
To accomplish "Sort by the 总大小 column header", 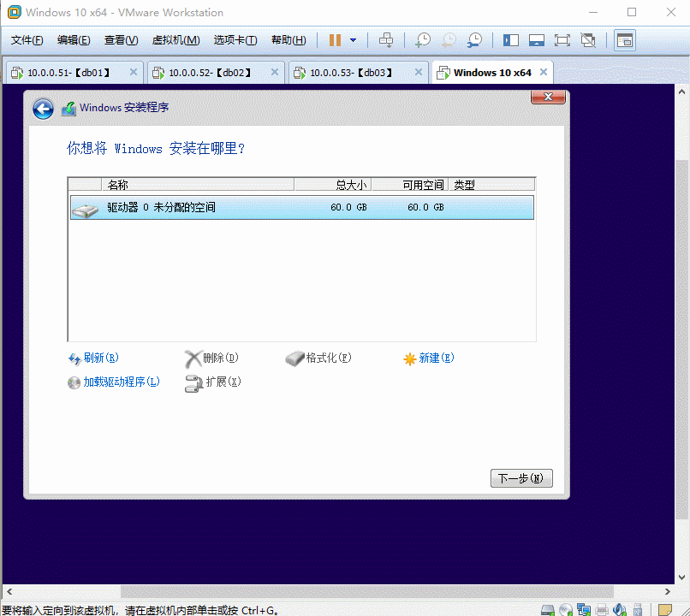I will coord(333,185).
